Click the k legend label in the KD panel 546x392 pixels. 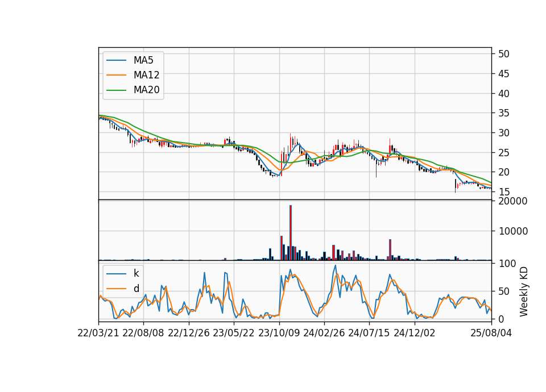click(x=136, y=273)
